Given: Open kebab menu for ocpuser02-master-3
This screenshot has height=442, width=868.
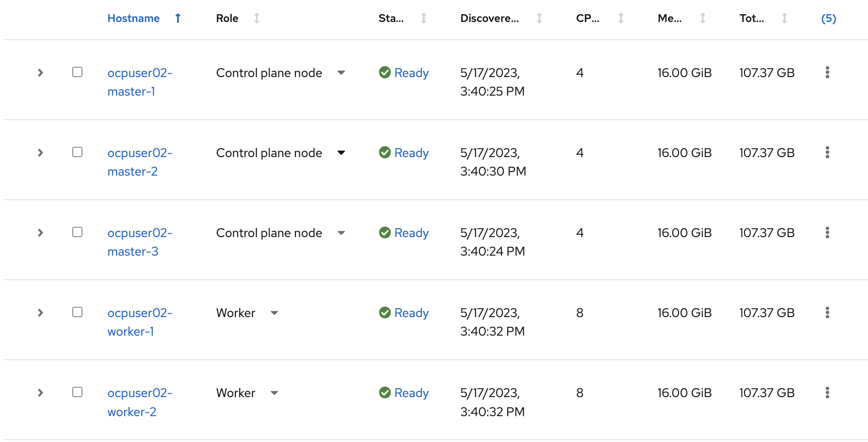Looking at the screenshot, I should click(827, 233).
